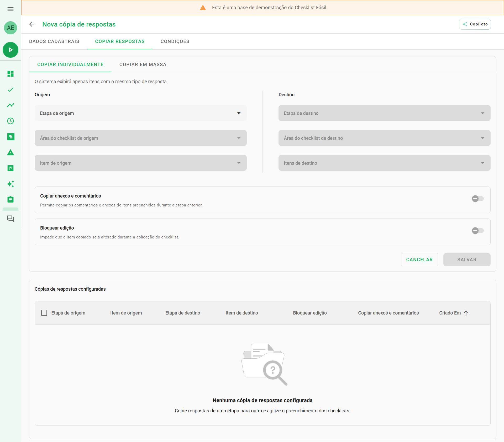Viewport: 504px width, 442px height.
Task: Click the clipboard icon in sidebar
Action: coord(10,199)
